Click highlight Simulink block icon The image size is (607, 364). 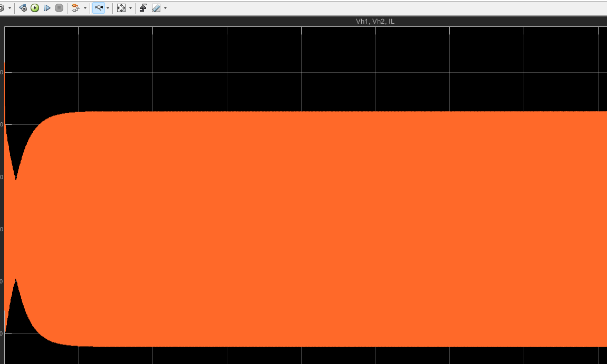pyautogui.click(x=75, y=8)
